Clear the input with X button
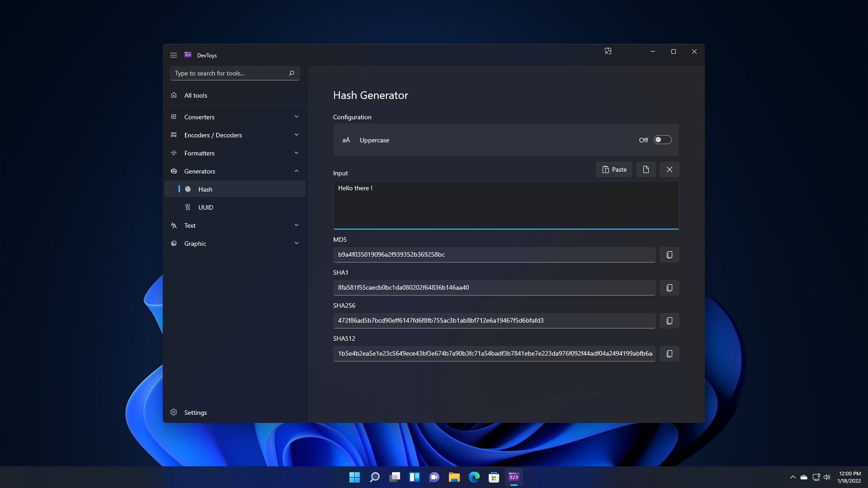This screenshot has height=488, width=868. click(x=669, y=169)
